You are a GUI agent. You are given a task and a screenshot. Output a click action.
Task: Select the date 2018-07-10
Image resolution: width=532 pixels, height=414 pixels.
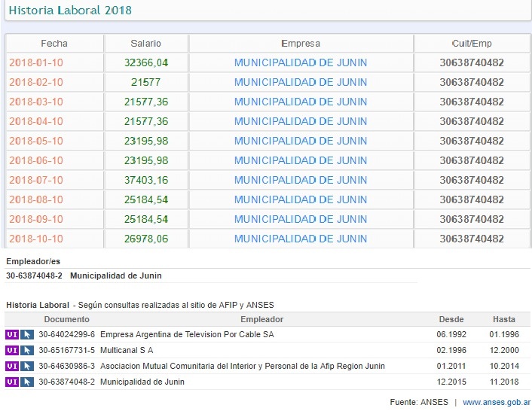tap(36, 180)
